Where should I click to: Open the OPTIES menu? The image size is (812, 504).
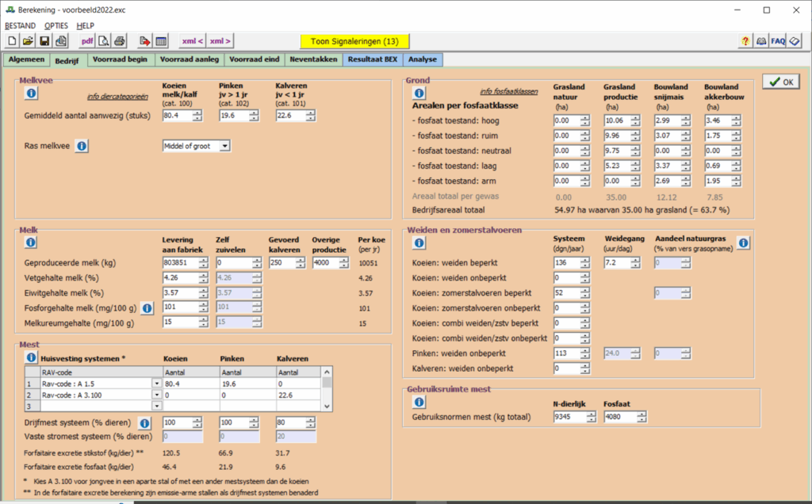point(56,25)
